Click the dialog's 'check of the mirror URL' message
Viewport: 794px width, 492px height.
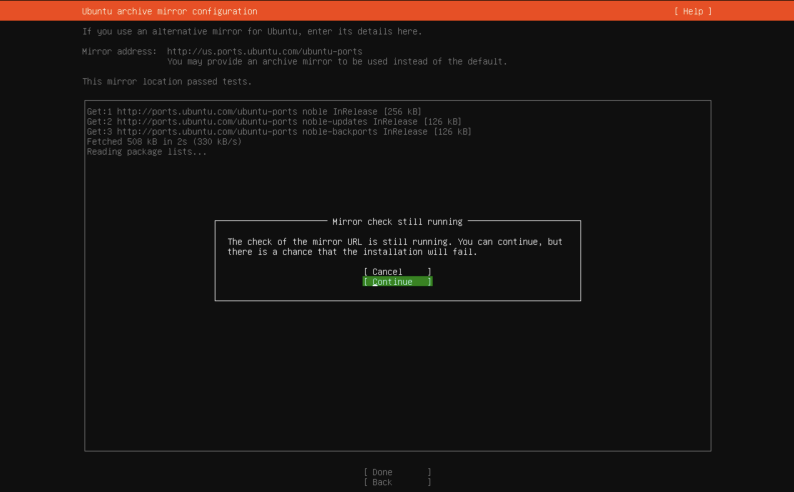(x=395, y=242)
